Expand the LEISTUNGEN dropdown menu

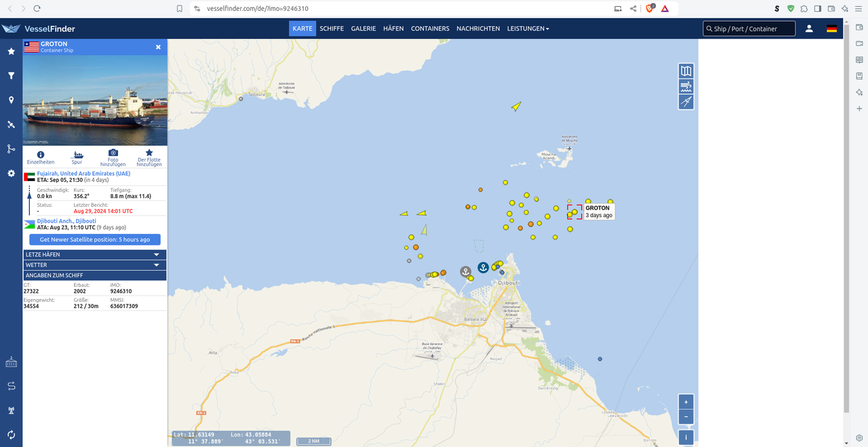[x=528, y=28]
